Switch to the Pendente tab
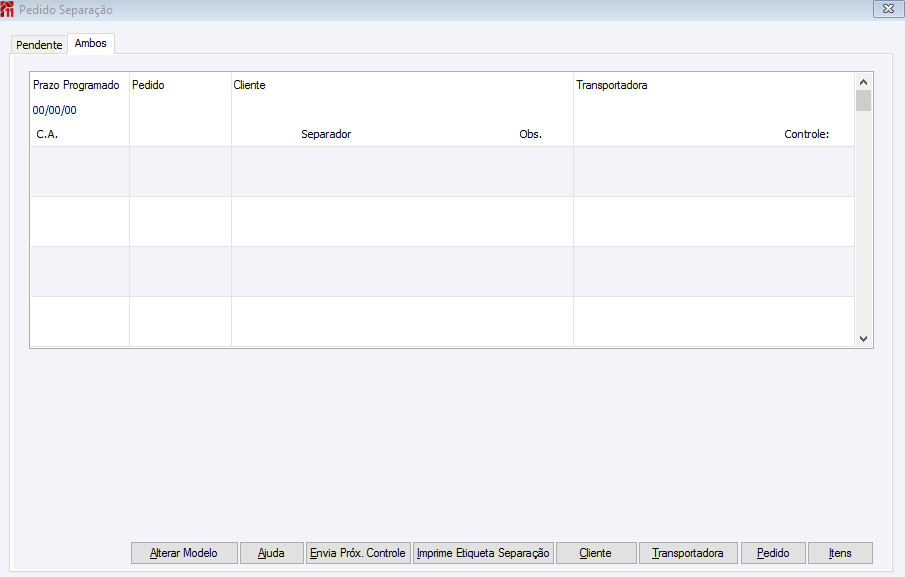905x577 pixels. pos(39,44)
